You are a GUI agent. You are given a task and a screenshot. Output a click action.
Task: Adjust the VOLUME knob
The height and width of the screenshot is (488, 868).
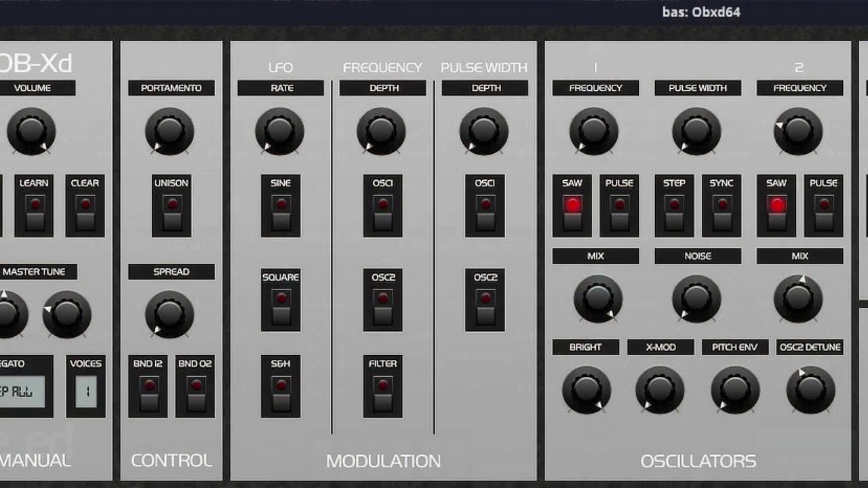pyautogui.click(x=31, y=131)
